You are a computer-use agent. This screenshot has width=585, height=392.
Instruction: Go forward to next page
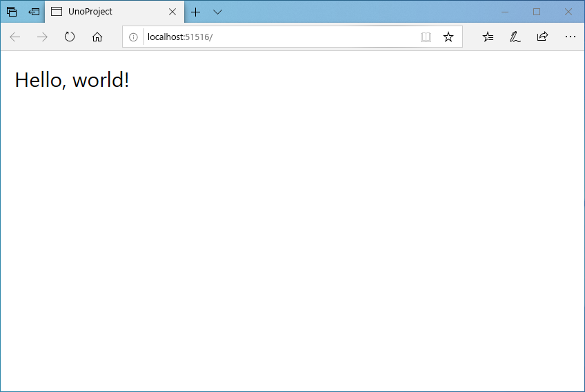tap(43, 37)
